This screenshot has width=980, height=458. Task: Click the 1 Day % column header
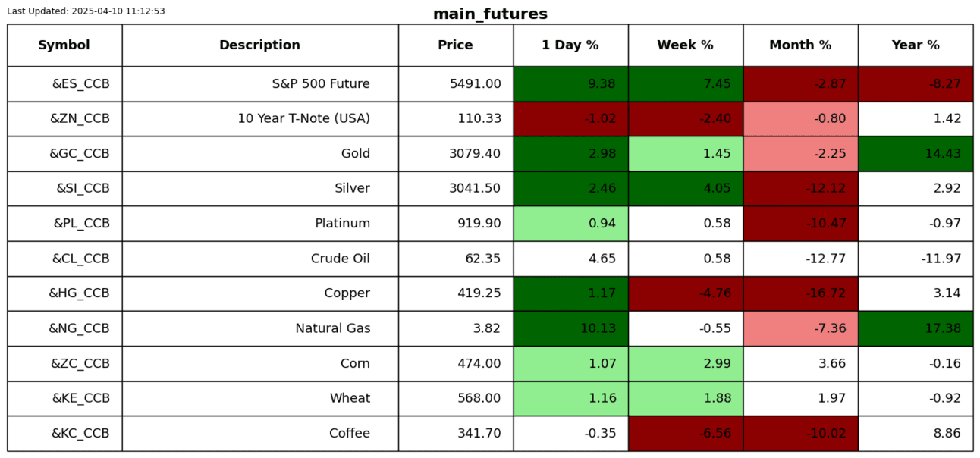570,45
